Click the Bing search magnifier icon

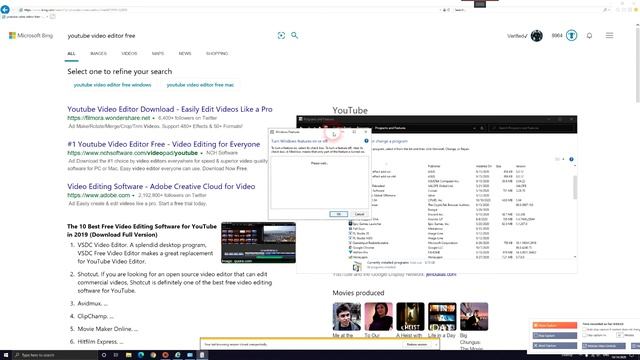pos(294,36)
